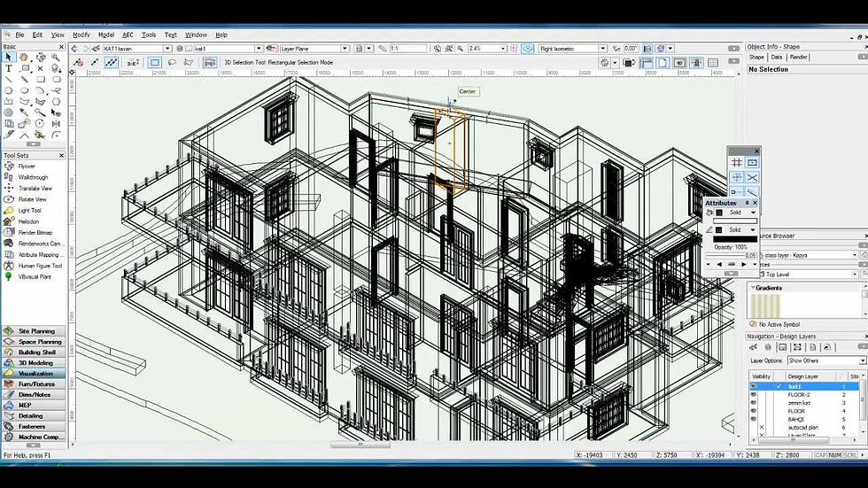This screenshot has width=868, height=488.
Task: Open the File menu
Action: [x=19, y=35]
